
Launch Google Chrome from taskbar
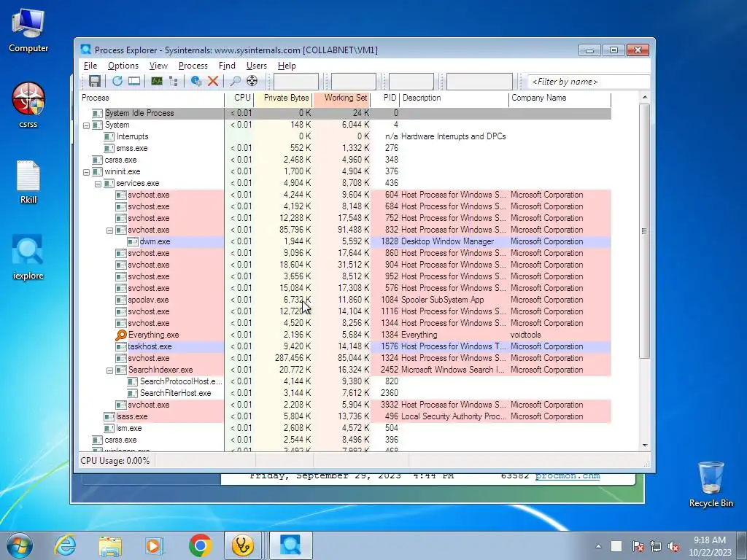pos(200,545)
